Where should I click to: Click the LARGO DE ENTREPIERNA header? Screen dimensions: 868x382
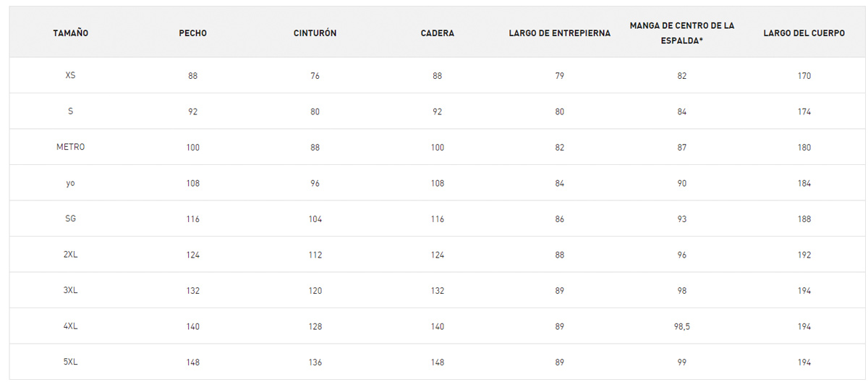click(560, 33)
